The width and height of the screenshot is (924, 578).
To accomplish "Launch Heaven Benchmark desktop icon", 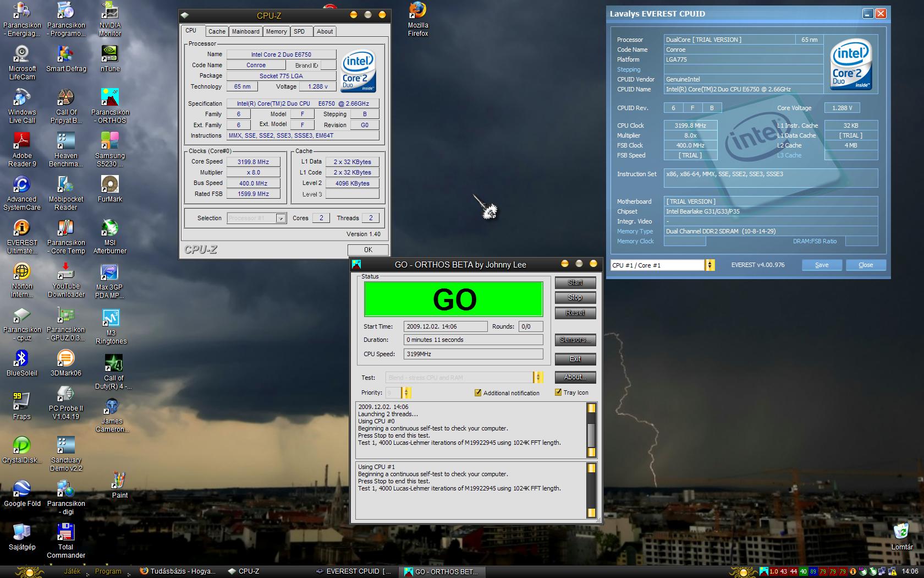I will pyautogui.click(x=66, y=149).
